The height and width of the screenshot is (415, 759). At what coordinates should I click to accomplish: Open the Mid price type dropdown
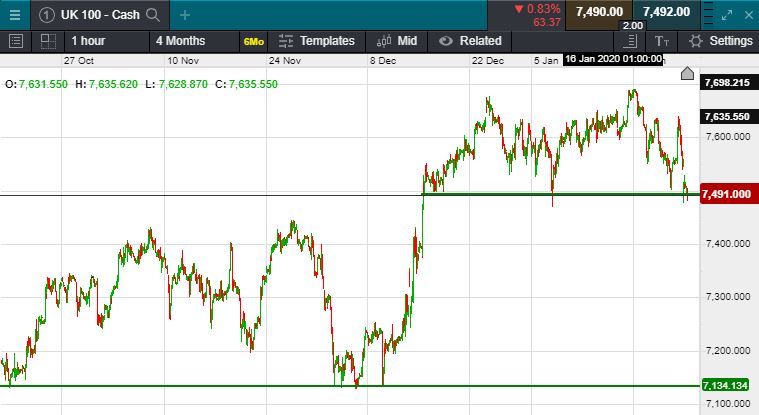[397, 41]
